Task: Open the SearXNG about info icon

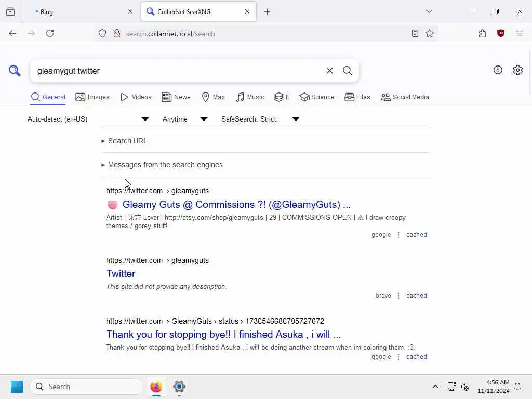Action: pos(498,70)
